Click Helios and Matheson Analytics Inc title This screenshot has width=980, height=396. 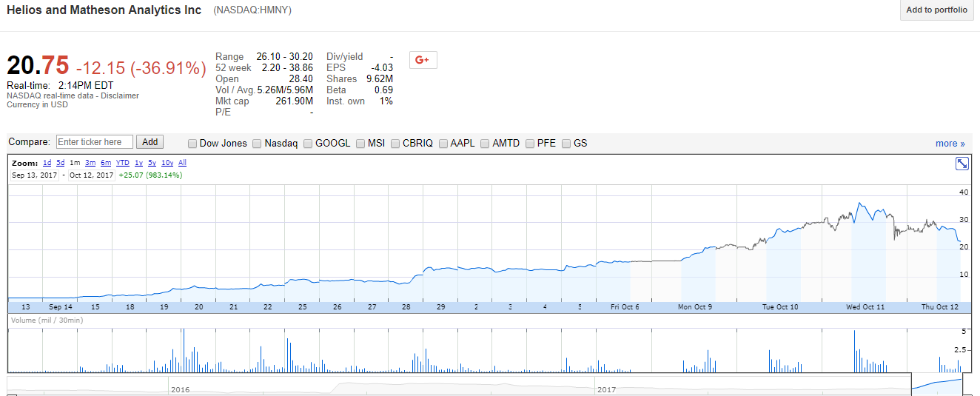click(x=104, y=10)
